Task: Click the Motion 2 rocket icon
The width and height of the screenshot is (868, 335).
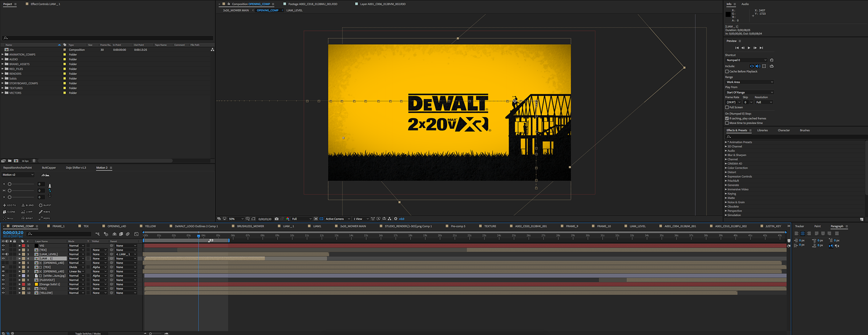Action: click(50, 186)
